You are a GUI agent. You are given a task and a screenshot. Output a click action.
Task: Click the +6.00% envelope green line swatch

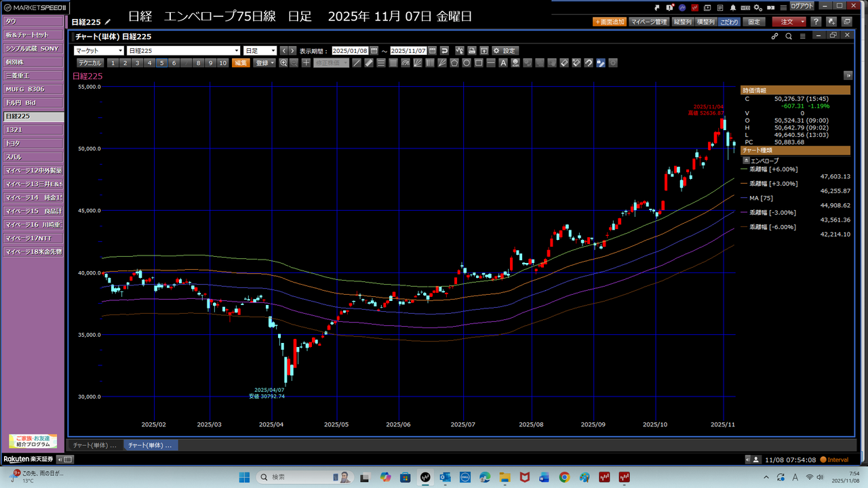745,169
